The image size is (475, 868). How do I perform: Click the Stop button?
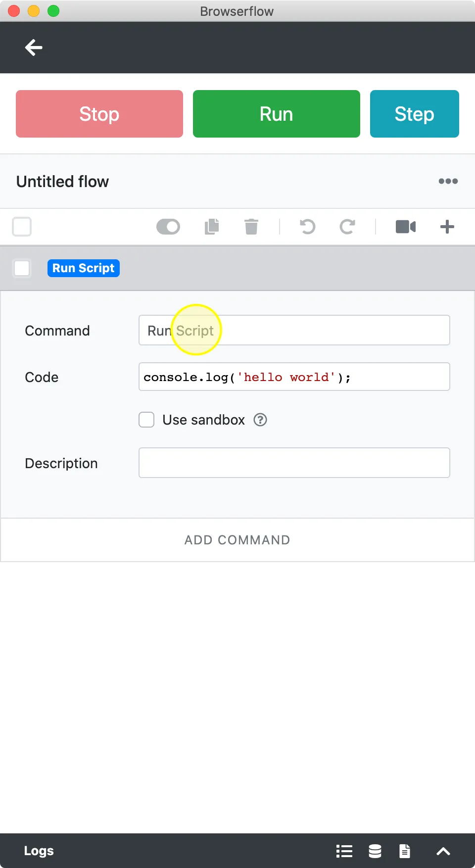(x=99, y=114)
